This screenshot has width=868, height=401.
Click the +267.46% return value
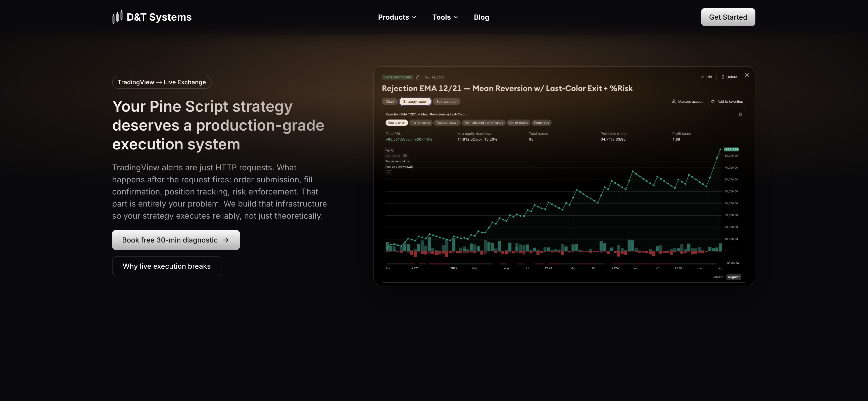point(423,140)
